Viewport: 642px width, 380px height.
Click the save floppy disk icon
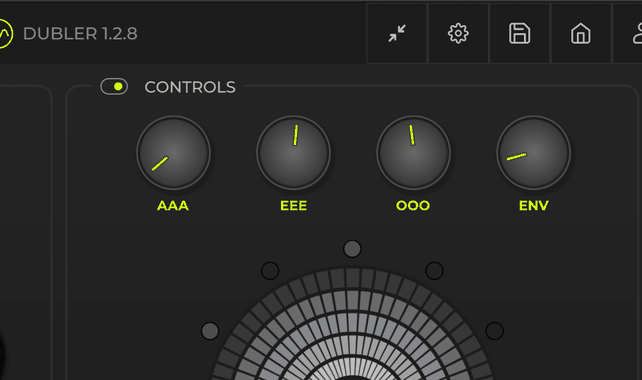pos(520,33)
